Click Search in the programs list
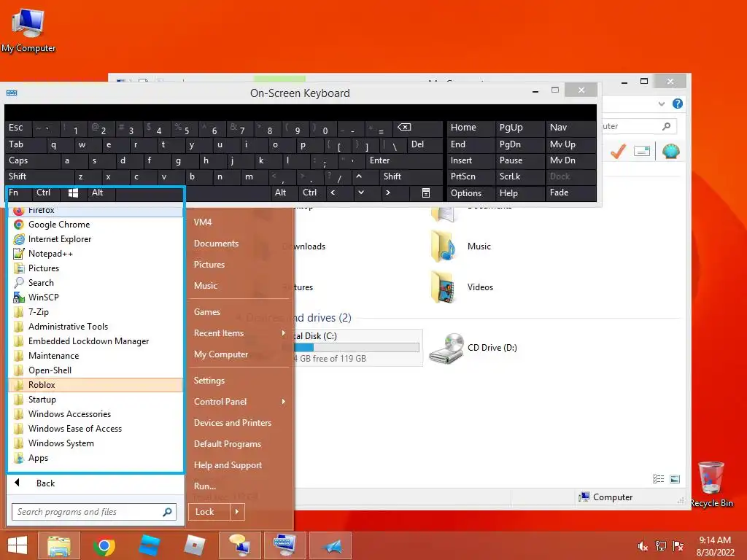747x560 pixels. [96, 283]
